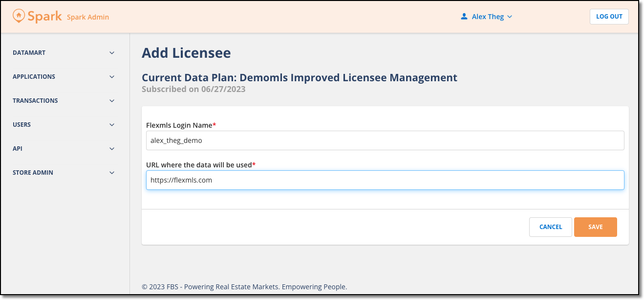Expand the TRANSACTIONS chevron arrow
This screenshot has width=644, height=300.
click(x=112, y=101)
